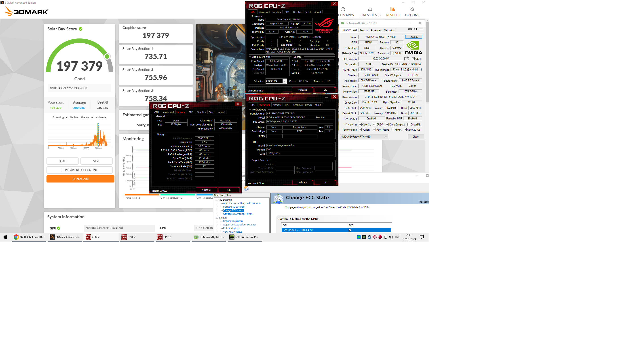Screen dimensions: 644x363
Task: Select Configure Surround, PhysX in the task tree
Action: coord(237,214)
